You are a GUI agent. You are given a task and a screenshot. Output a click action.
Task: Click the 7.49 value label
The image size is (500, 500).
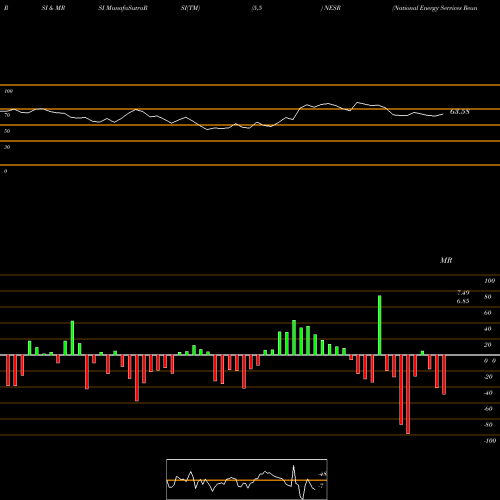[x=463, y=293]
